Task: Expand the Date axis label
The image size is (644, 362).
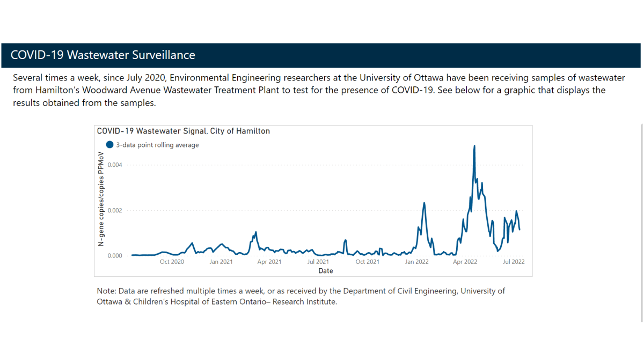Action: tap(325, 271)
